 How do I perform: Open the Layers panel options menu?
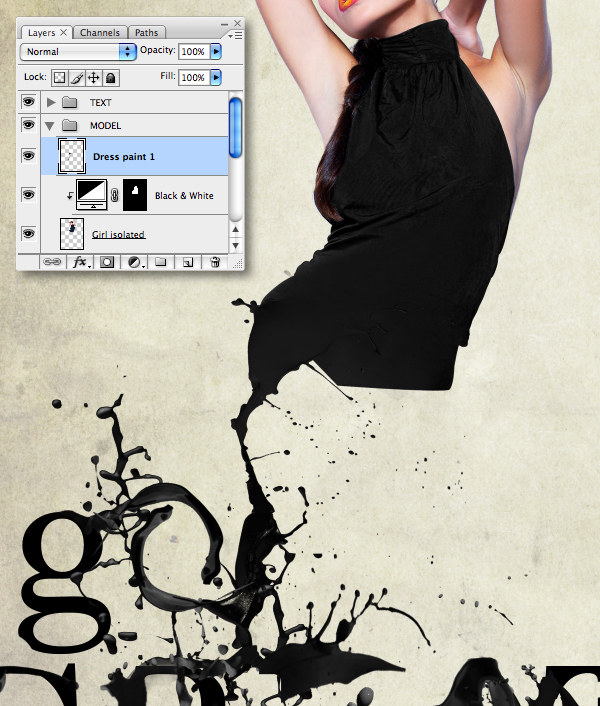pos(235,35)
